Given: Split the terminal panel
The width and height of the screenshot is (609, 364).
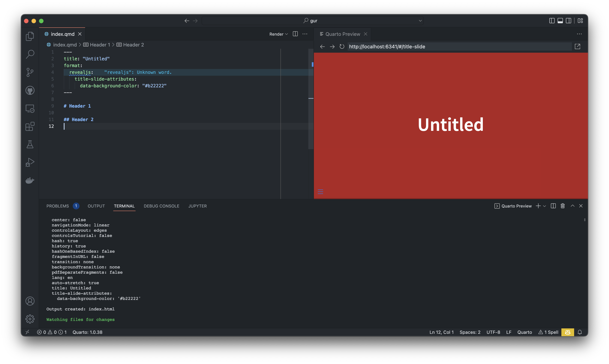Looking at the screenshot, I should tap(553, 206).
